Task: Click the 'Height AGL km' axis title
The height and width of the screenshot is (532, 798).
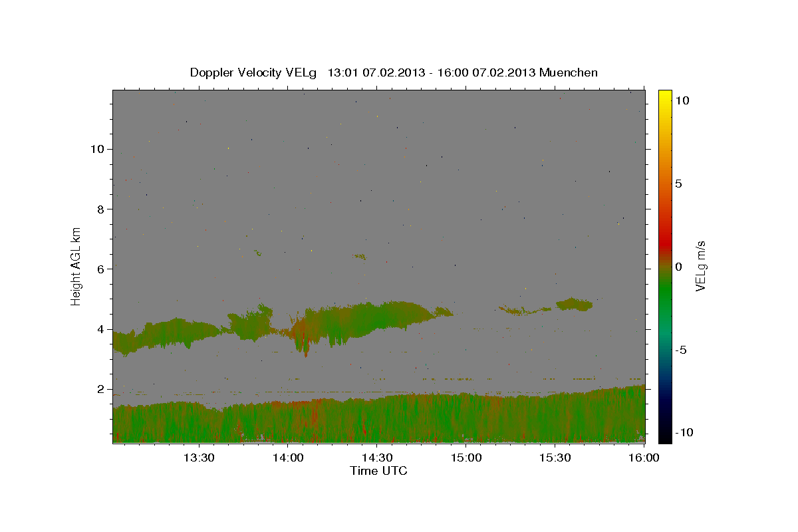Action: pyautogui.click(x=76, y=266)
